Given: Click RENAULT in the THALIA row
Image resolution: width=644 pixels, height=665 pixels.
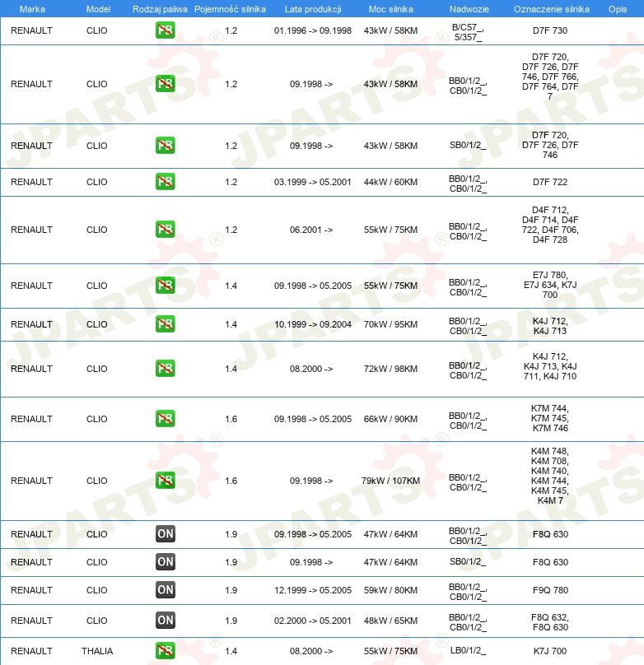Looking at the screenshot, I should tap(32, 651).
